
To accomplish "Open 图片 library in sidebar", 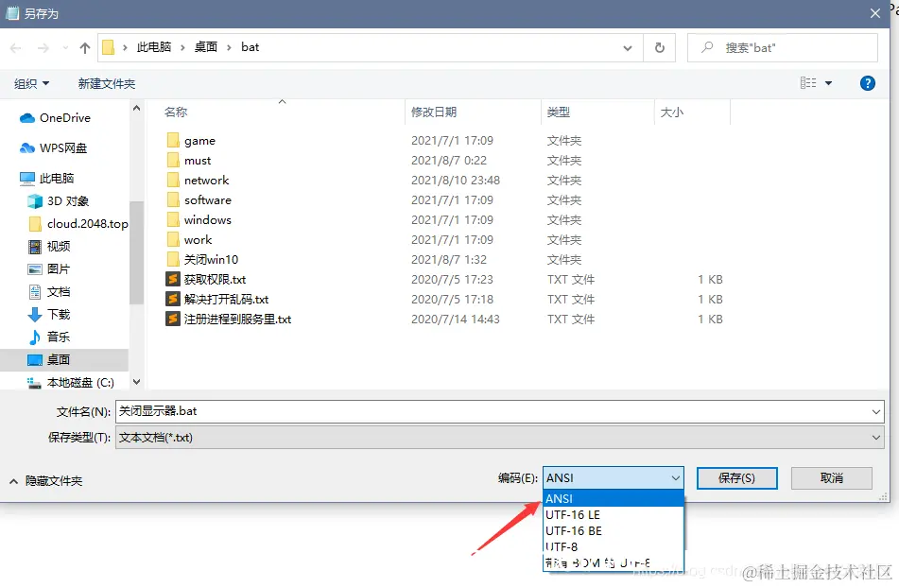I will click(x=49, y=268).
